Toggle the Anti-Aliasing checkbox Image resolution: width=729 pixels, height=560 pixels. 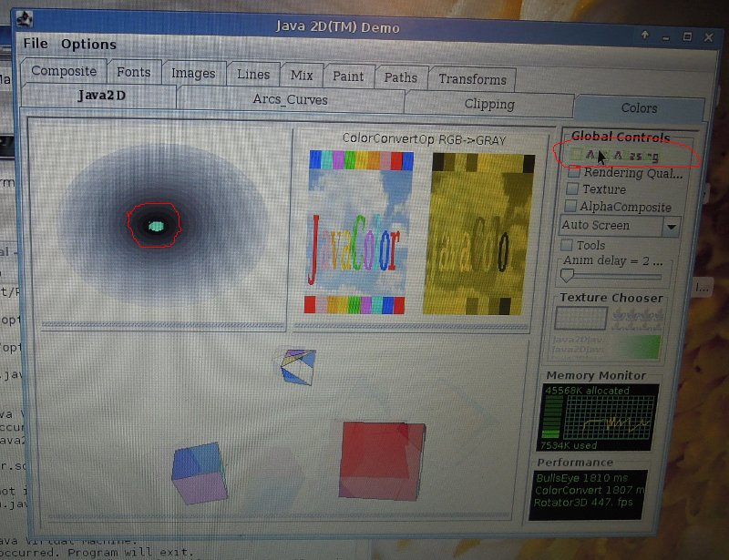coord(574,155)
